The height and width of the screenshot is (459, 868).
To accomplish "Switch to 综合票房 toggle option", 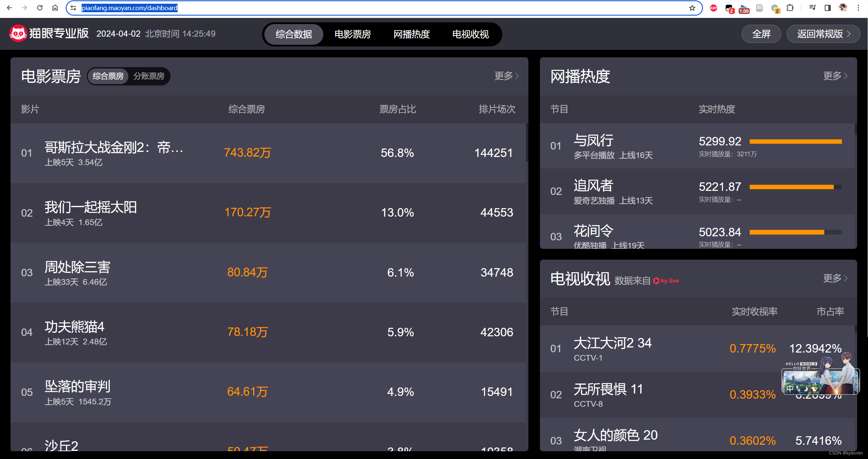I will pos(108,76).
